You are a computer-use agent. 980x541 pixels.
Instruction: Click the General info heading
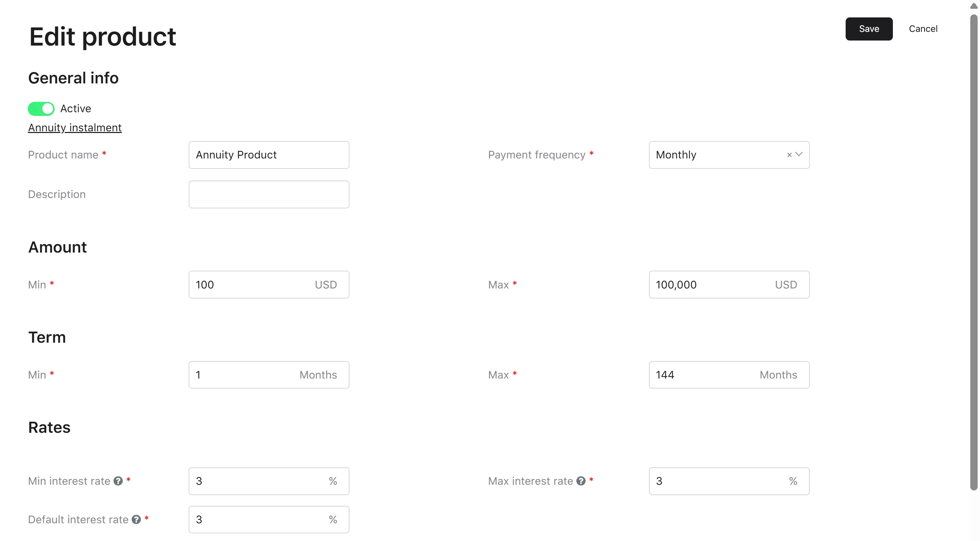(73, 78)
